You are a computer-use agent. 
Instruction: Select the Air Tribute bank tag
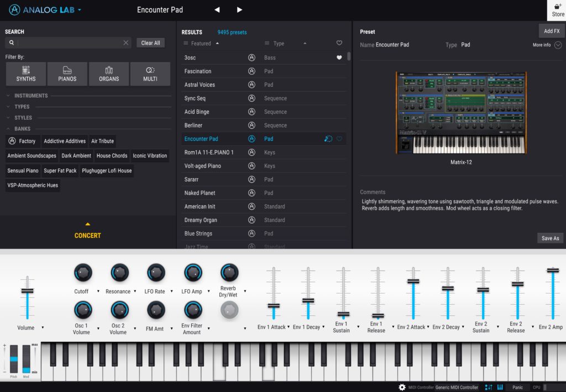point(102,141)
